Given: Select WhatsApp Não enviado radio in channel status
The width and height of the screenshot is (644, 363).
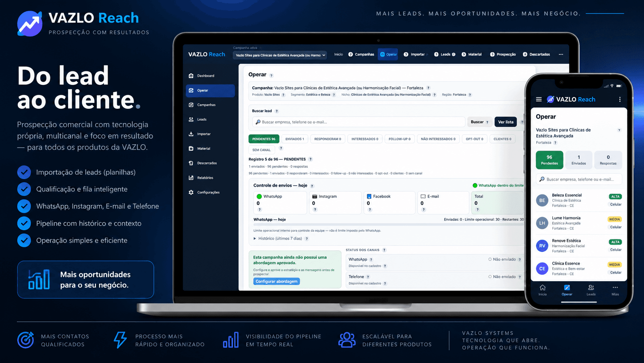Looking at the screenshot, I should point(490,260).
